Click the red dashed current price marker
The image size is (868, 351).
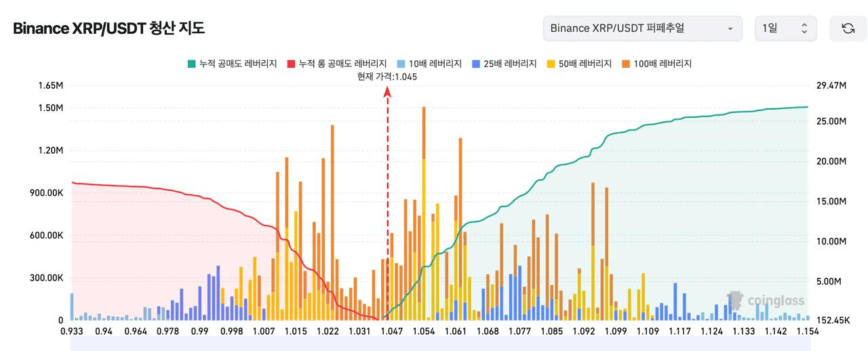point(388,203)
